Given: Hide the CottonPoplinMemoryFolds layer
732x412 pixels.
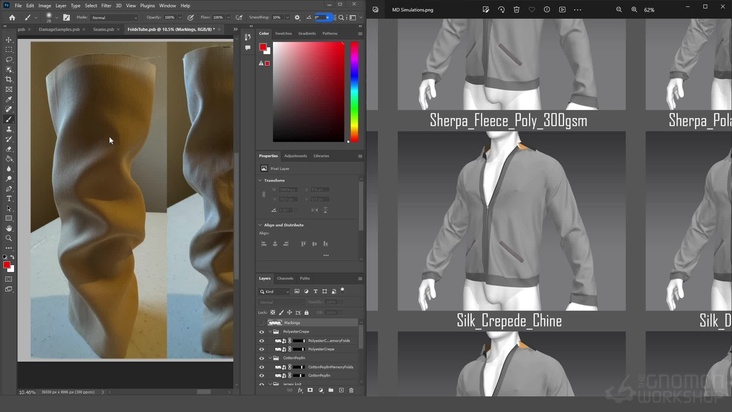Looking at the screenshot, I should (x=261, y=367).
